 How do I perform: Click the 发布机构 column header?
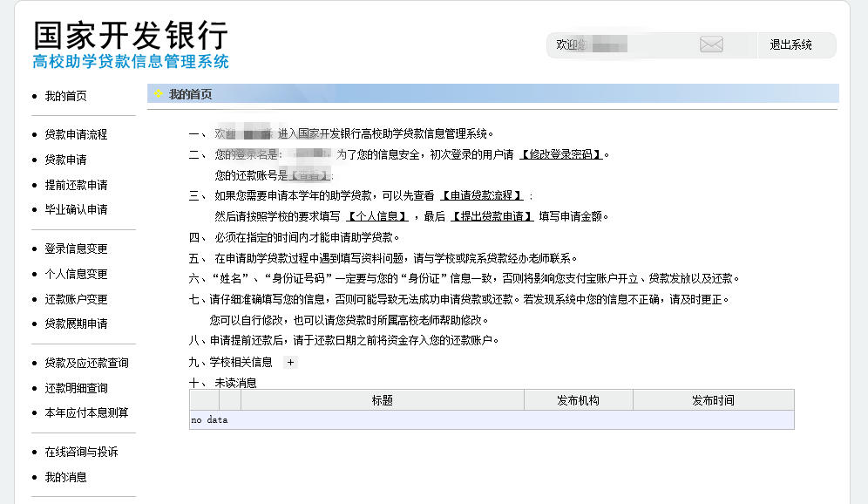pyautogui.click(x=578, y=400)
